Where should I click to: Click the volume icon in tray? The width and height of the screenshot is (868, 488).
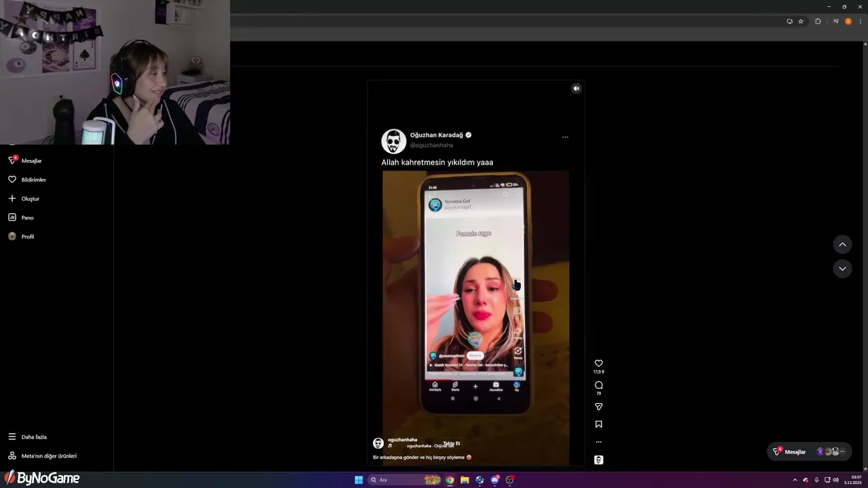[x=835, y=480]
